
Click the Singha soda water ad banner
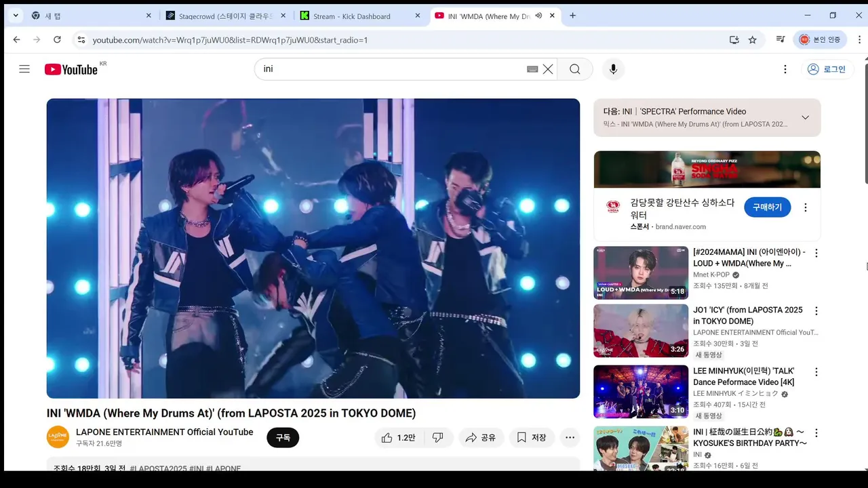(x=707, y=169)
